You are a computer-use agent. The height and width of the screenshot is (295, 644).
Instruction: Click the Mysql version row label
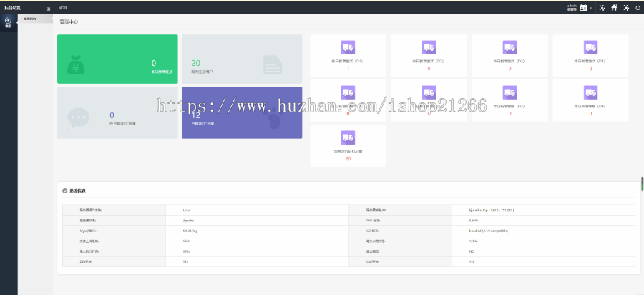87,231
